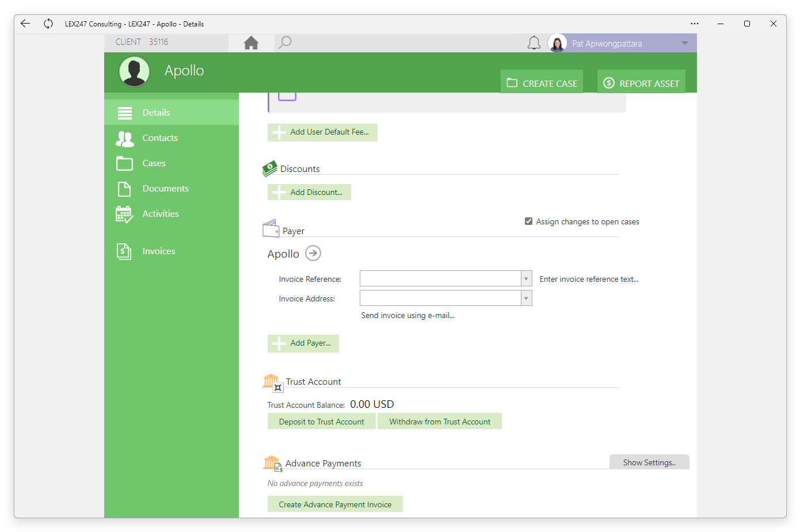Click the back arrow in title bar
This screenshot has height=532, width=800.
click(25, 24)
